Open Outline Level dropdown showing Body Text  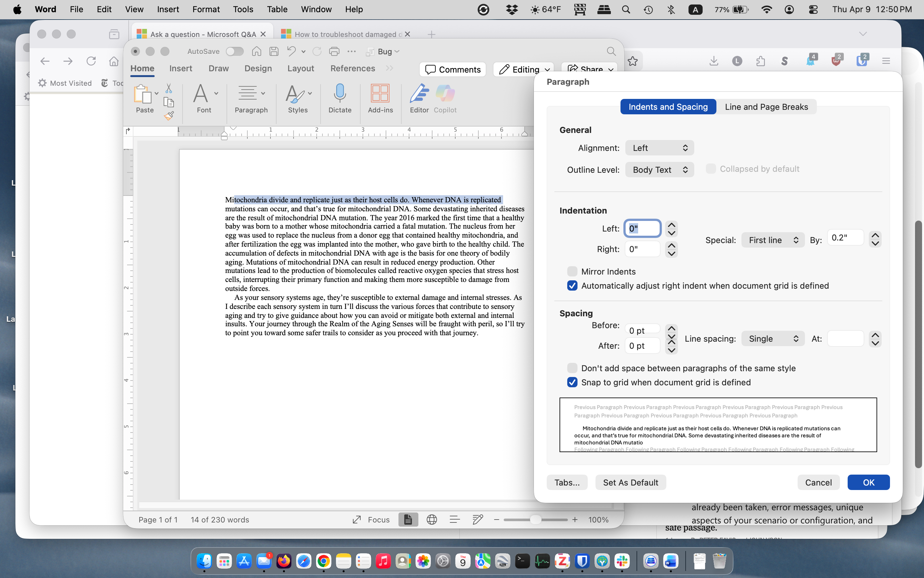tap(659, 170)
